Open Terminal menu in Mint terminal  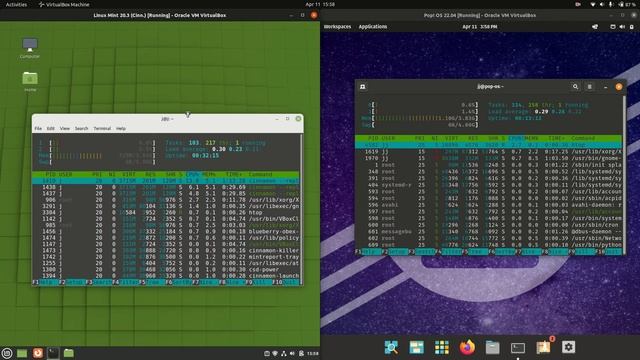pos(102,129)
